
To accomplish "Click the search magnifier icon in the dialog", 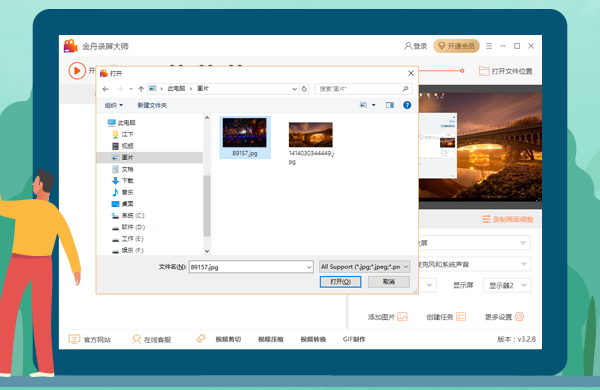I will click(x=405, y=89).
